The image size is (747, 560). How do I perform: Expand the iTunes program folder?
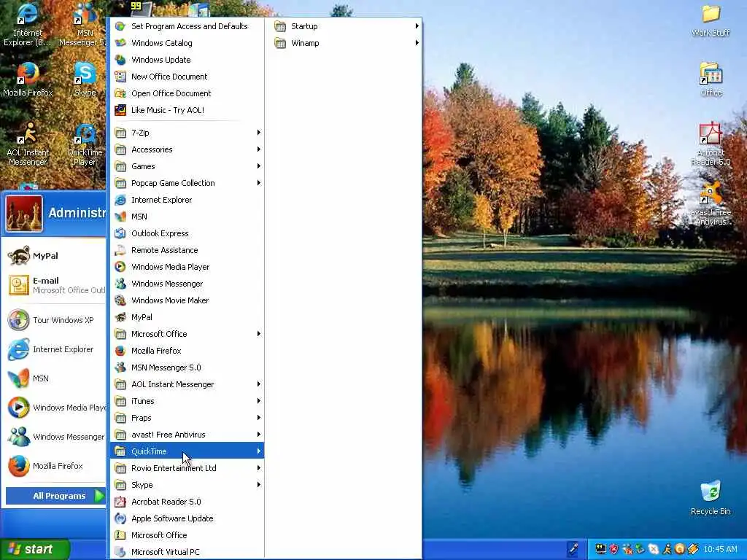[187, 401]
